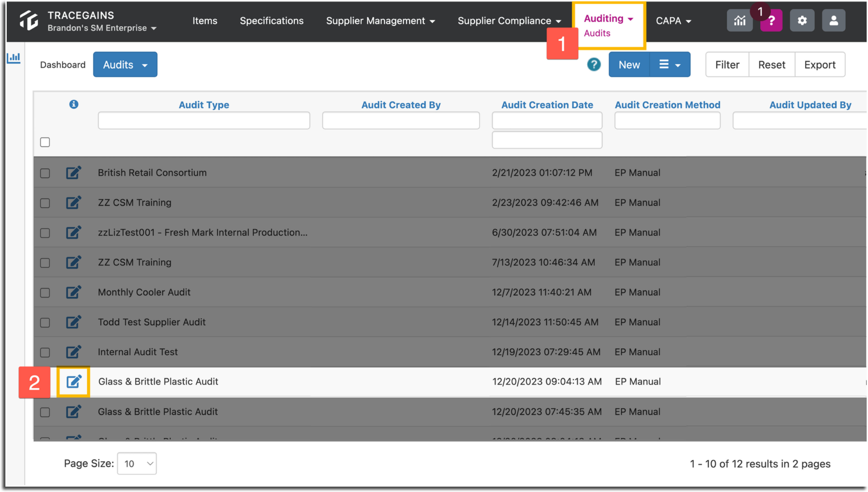Open the analytics chart icon in top bar

coord(739,21)
